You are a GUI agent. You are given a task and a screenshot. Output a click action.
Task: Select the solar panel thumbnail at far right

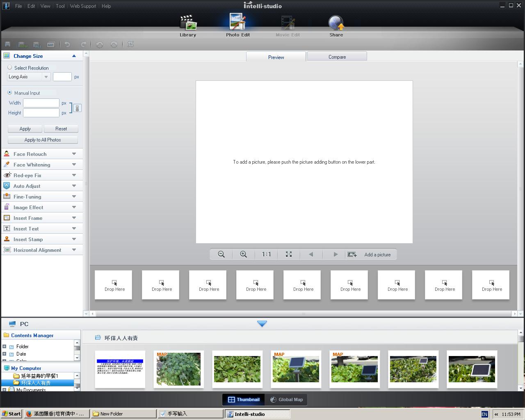click(472, 369)
